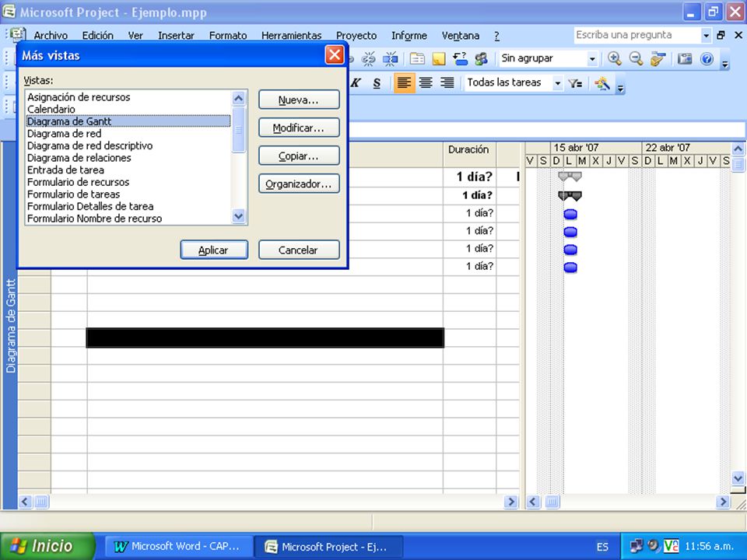Open the Sin agrupar group dropdown

coord(591,59)
